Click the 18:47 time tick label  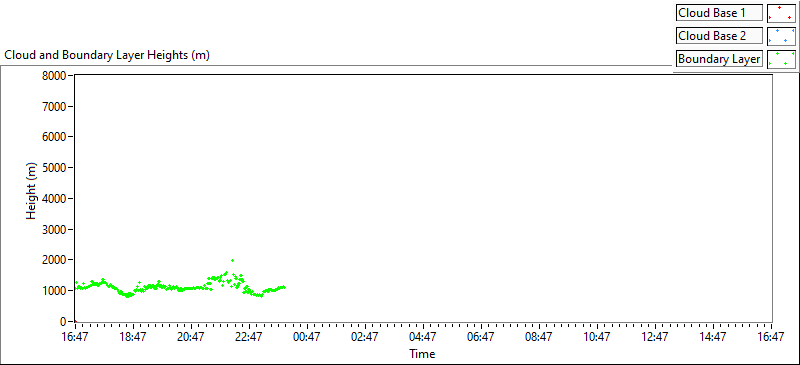(133, 336)
